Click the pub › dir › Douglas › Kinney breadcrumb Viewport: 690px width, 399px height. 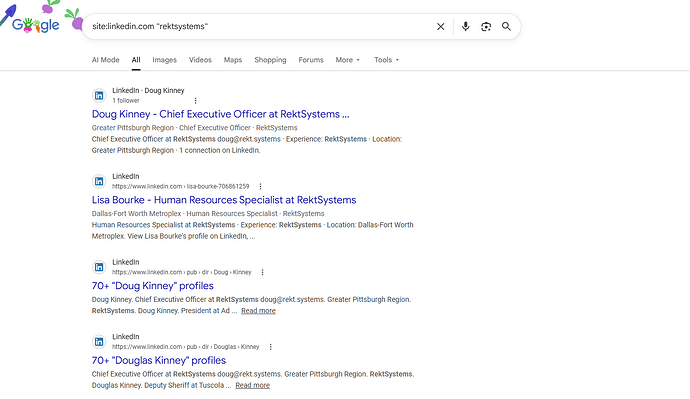[186, 347]
